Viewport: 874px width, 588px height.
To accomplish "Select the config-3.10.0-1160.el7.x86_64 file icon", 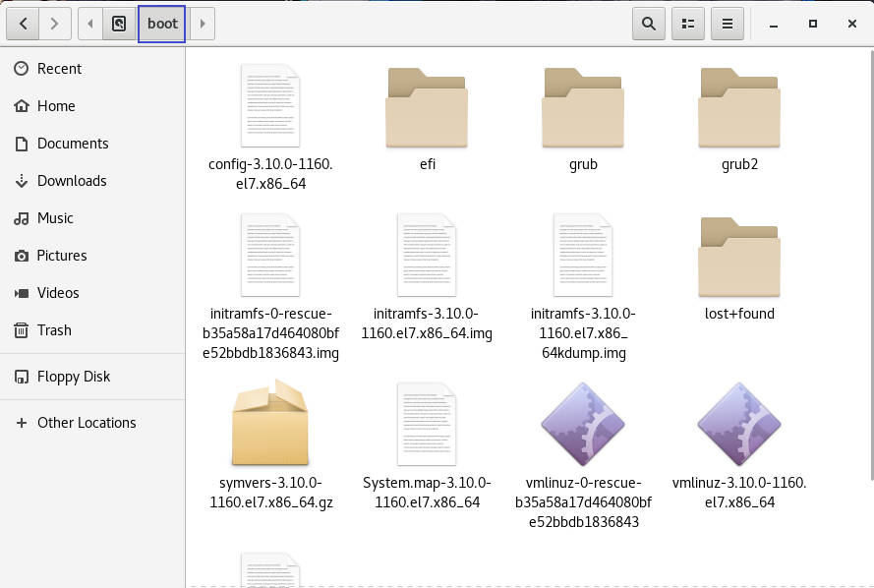I will [x=270, y=106].
